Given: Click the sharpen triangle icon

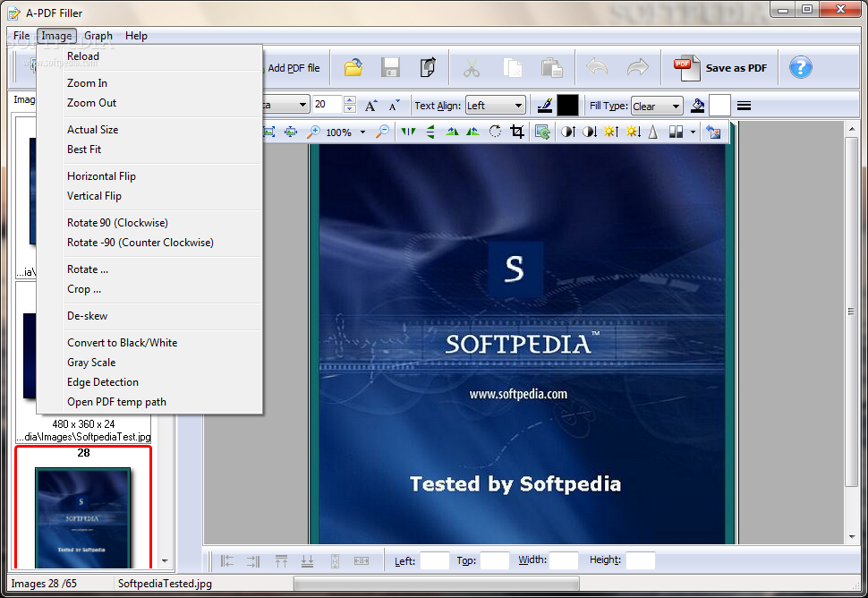Looking at the screenshot, I should [x=653, y=132].
